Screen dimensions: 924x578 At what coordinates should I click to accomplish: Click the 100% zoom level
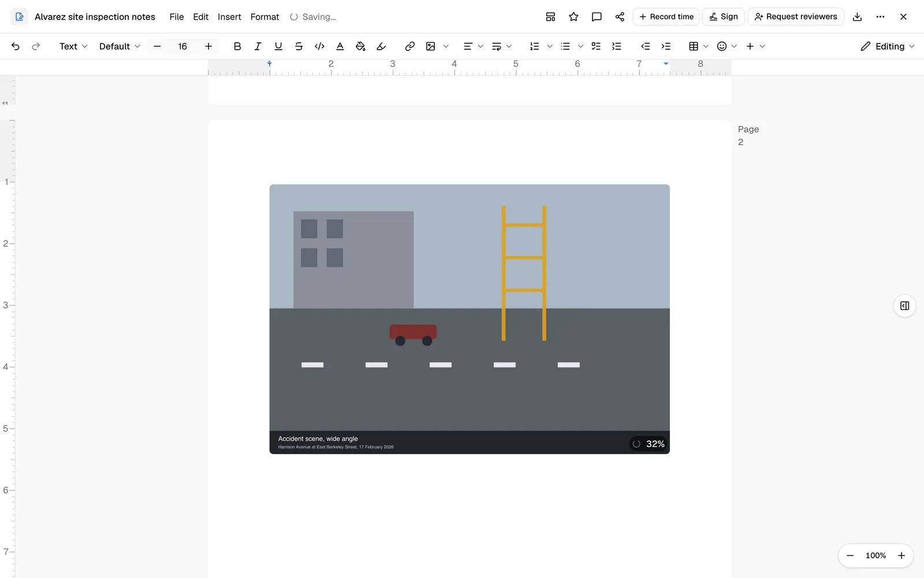tap(875, 555)
